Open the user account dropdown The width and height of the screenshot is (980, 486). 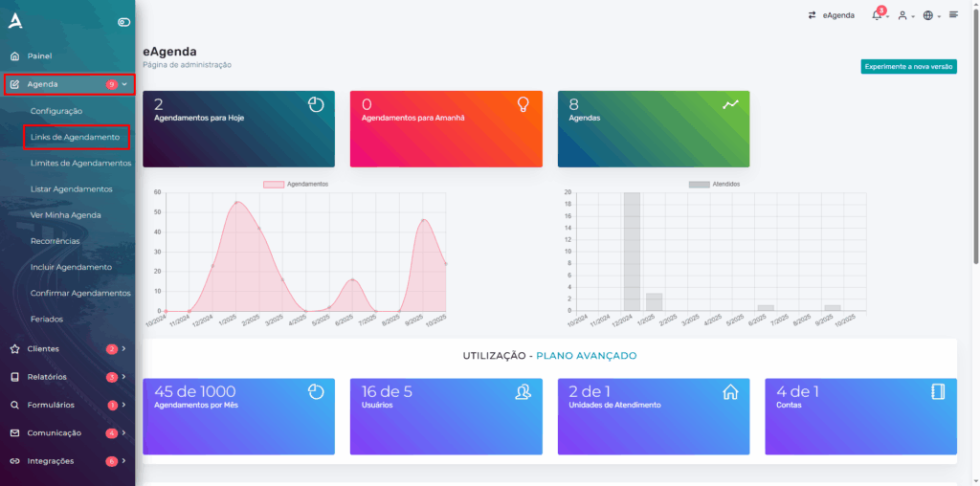904,15
